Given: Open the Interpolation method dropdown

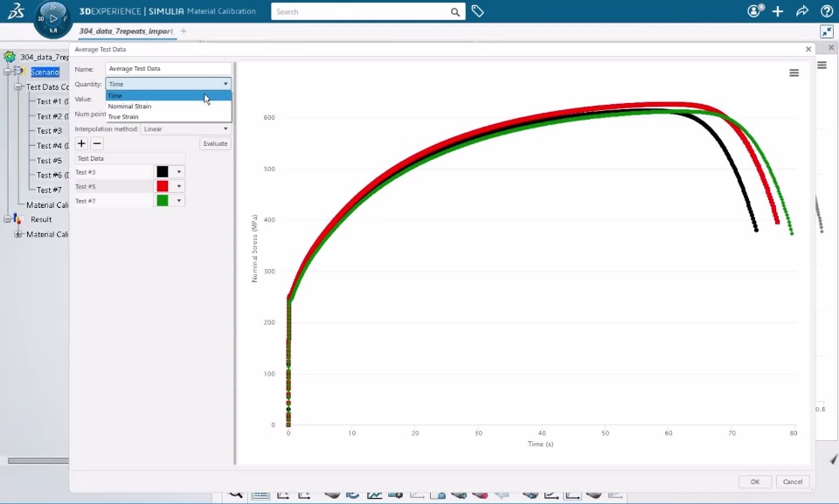Looking at the screenshot, I should (185, 129).
